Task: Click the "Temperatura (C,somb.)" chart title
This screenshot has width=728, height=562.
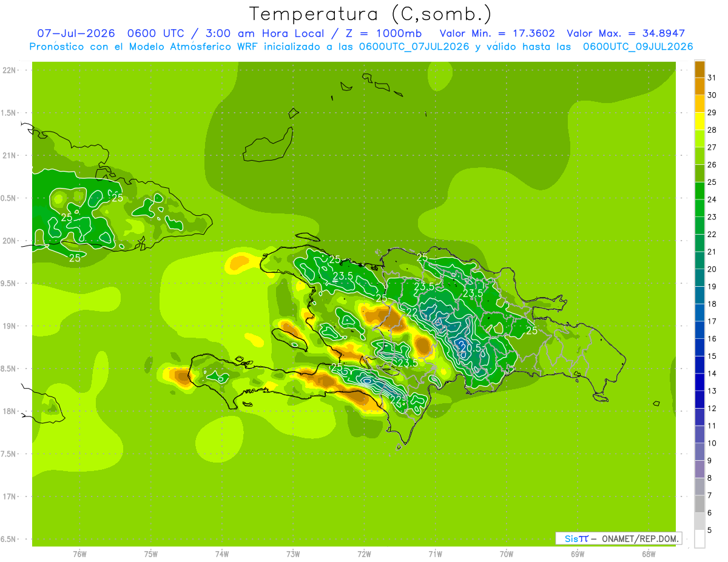Action: [x=370, y=15]
